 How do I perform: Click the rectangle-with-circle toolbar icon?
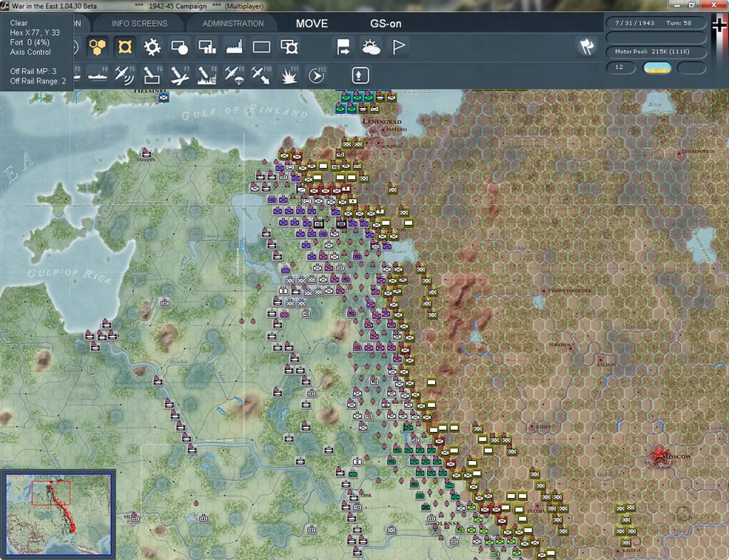179,47
